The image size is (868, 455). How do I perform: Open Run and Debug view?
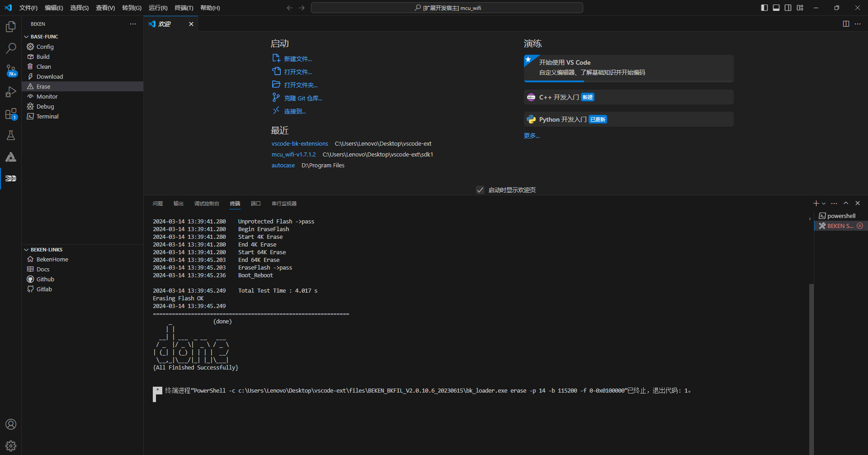[x=11, y=92]
